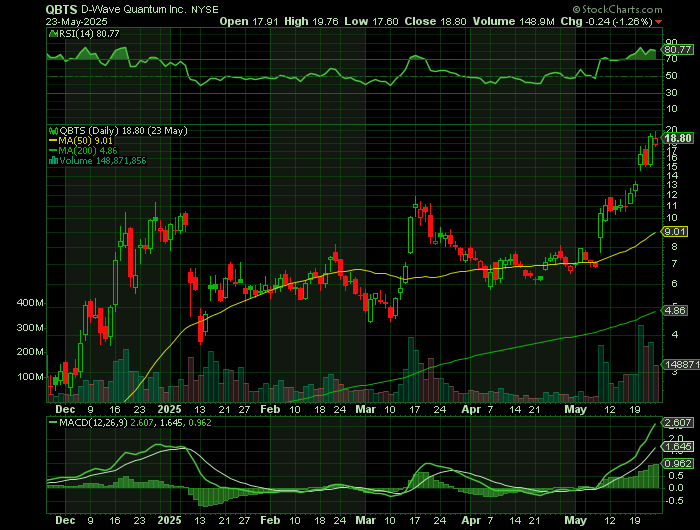Click the RSI axis label 30

pyautogui.click(x=672, y=93)
